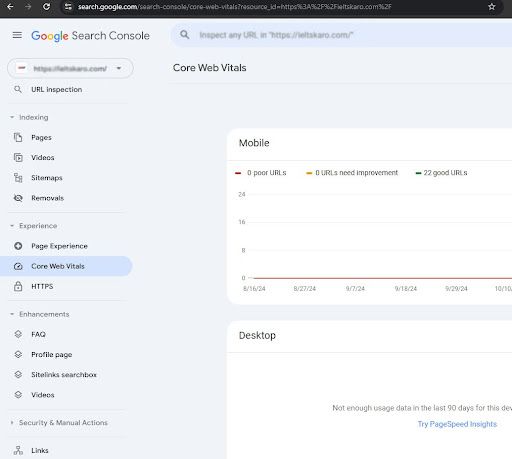Click the Desktop card heading

click(257, 335)
